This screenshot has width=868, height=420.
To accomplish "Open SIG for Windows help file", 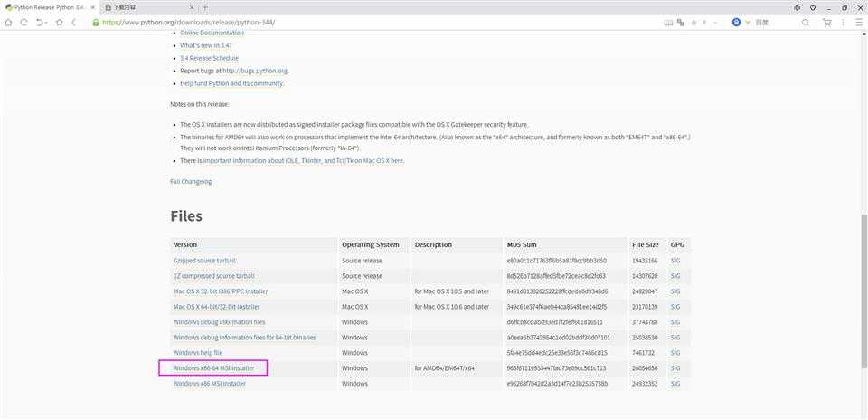I will tap(675, 353).
